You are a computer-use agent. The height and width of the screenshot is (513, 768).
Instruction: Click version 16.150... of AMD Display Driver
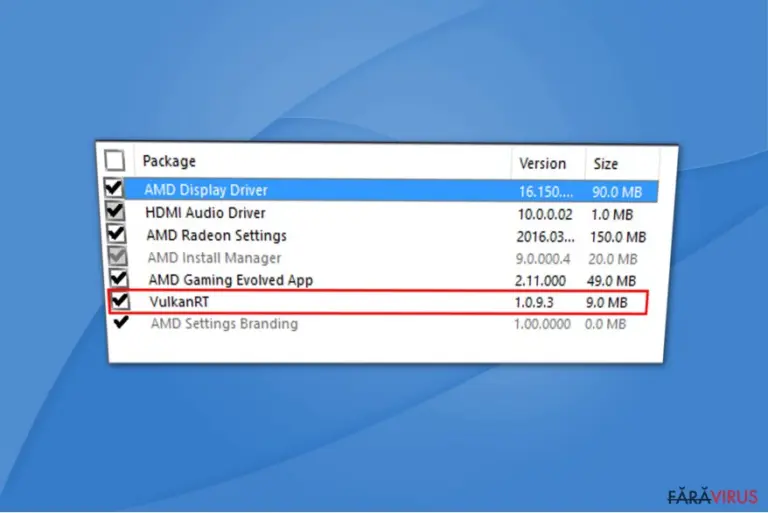tap(546, 192)
